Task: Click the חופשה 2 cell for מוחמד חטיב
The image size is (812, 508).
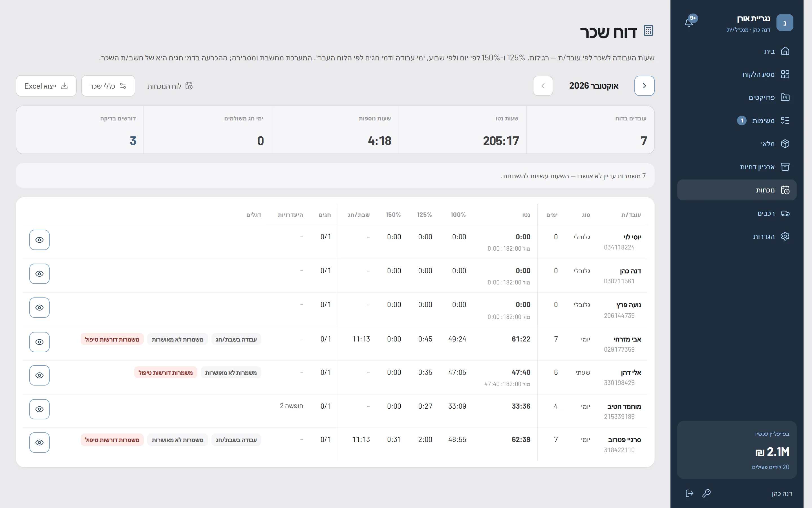Action: pyautogui.click(x=291, y=406)
